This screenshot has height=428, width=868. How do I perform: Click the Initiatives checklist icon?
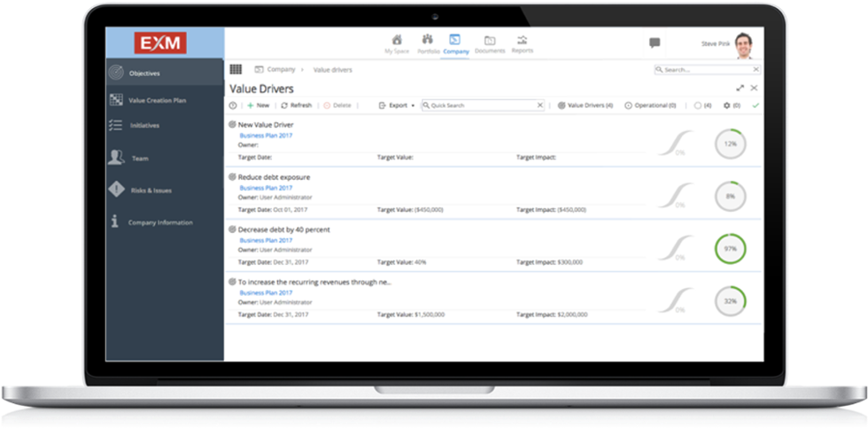116,125
